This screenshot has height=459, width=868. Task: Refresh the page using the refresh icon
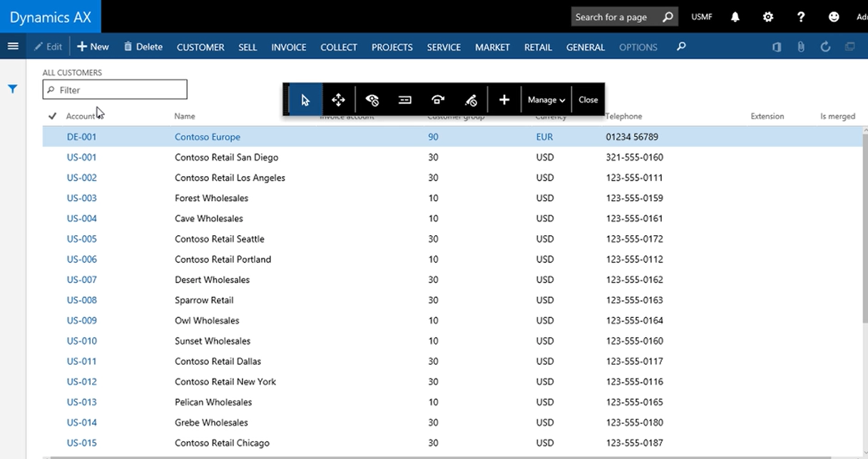825,47
